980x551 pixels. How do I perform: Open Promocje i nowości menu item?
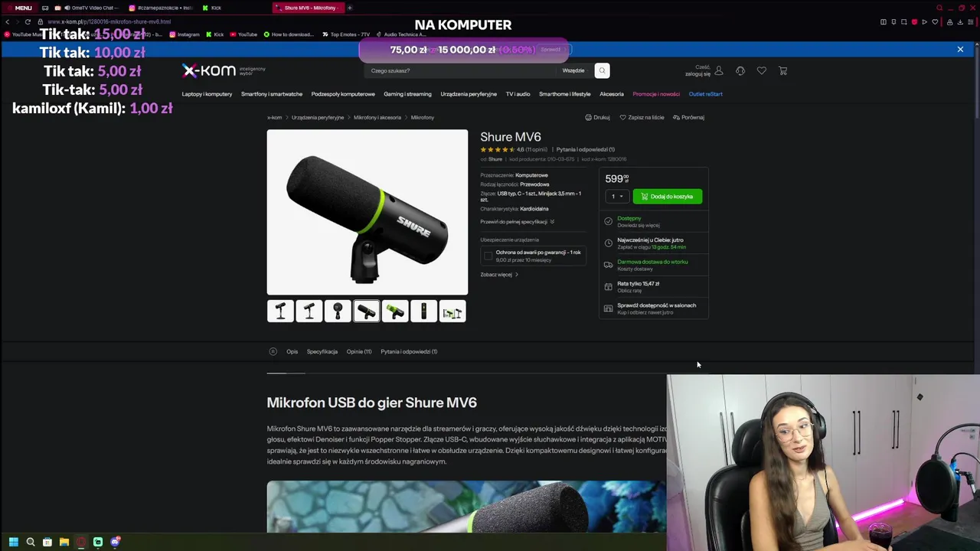coord(656,94)
